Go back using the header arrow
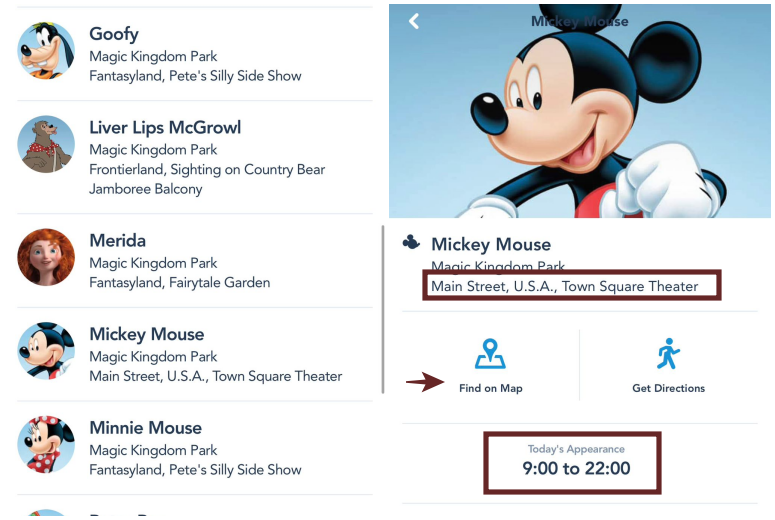Screen dimensions: 775x520 click(x=414, y=21)
